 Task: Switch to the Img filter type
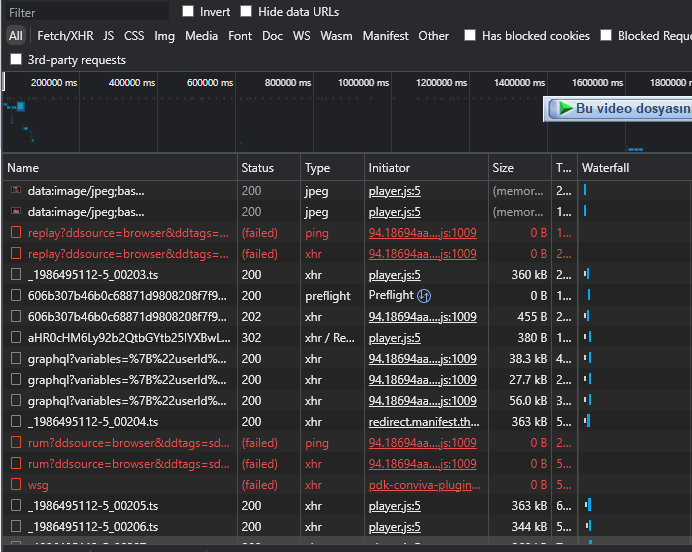click(x=164, y=36)
